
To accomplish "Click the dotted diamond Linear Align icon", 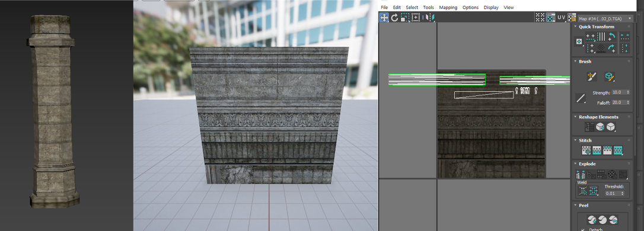I will point(601,48).
